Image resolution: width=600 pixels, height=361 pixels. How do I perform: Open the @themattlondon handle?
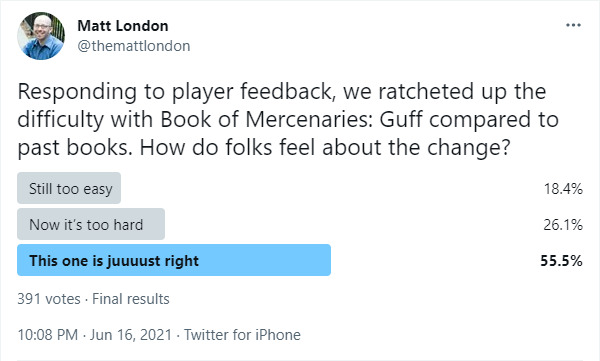click(134, 46)
